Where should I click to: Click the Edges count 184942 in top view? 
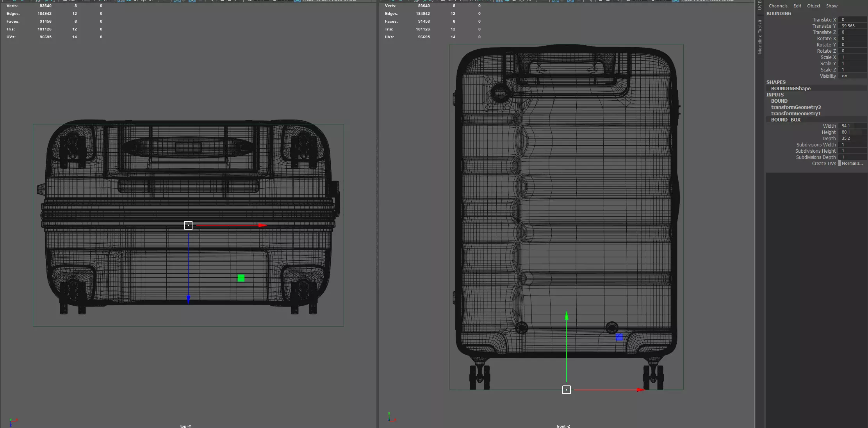(x=45, y=14)
